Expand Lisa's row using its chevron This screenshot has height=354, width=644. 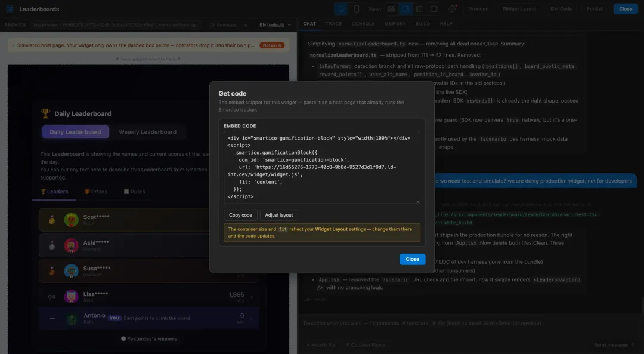click(252, 297)
